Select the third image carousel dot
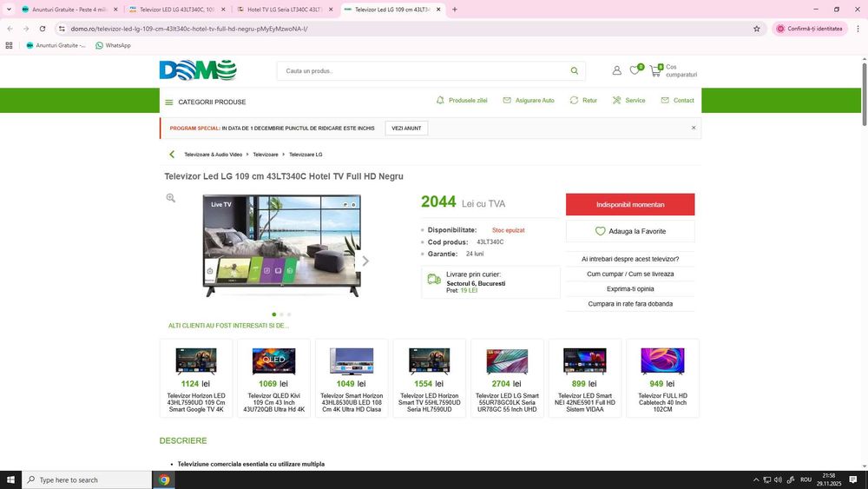 coord(288,314)
